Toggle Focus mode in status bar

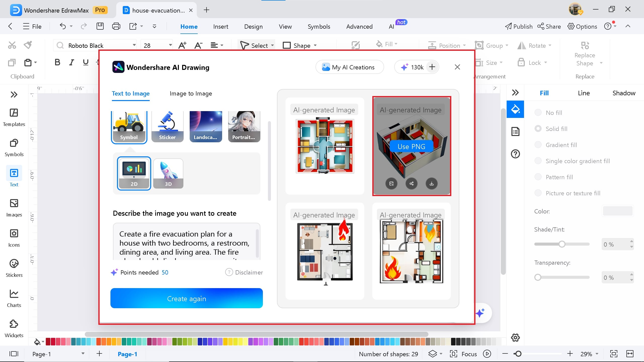click(464, 354)
